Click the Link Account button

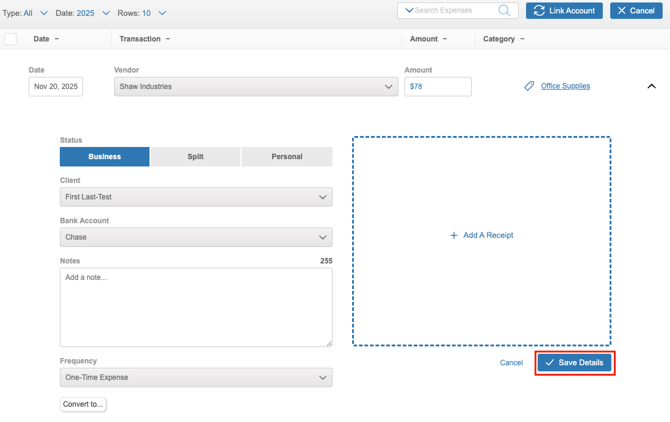click(564, 11)
